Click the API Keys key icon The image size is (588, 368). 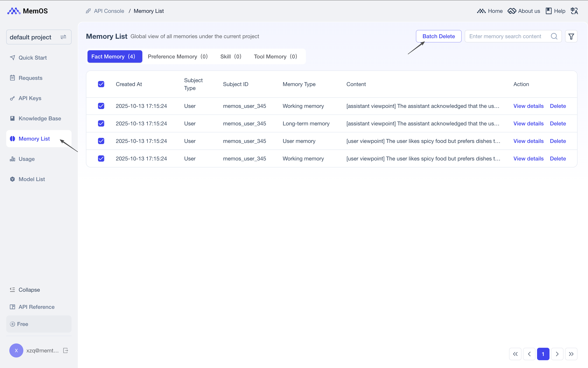(12, 98)
